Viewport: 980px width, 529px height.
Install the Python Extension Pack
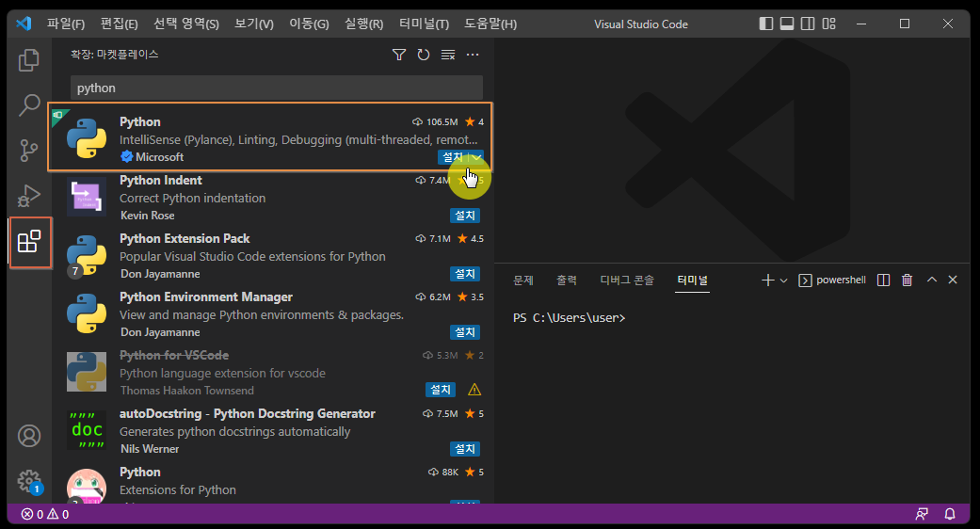click(464, 274)
